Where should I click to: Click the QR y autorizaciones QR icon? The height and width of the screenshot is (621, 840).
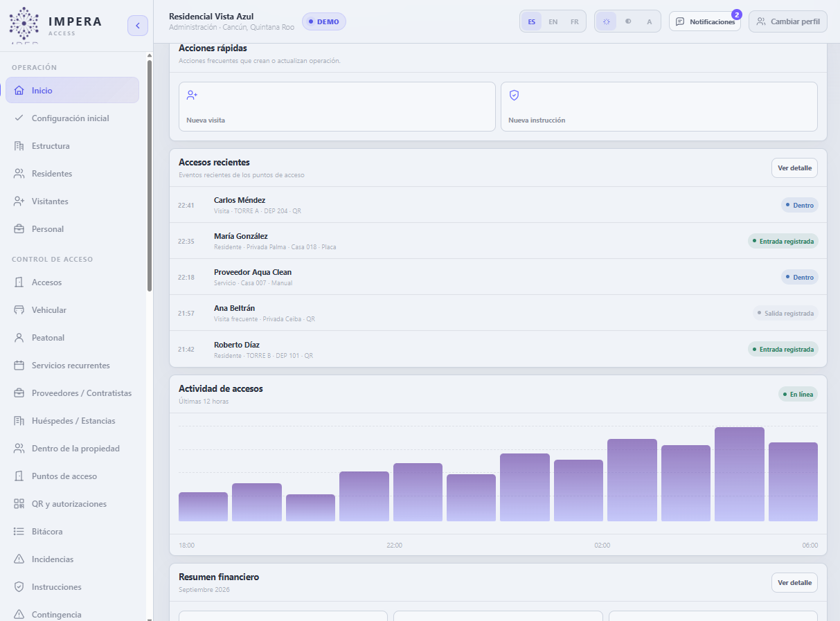tap(19, 504)
